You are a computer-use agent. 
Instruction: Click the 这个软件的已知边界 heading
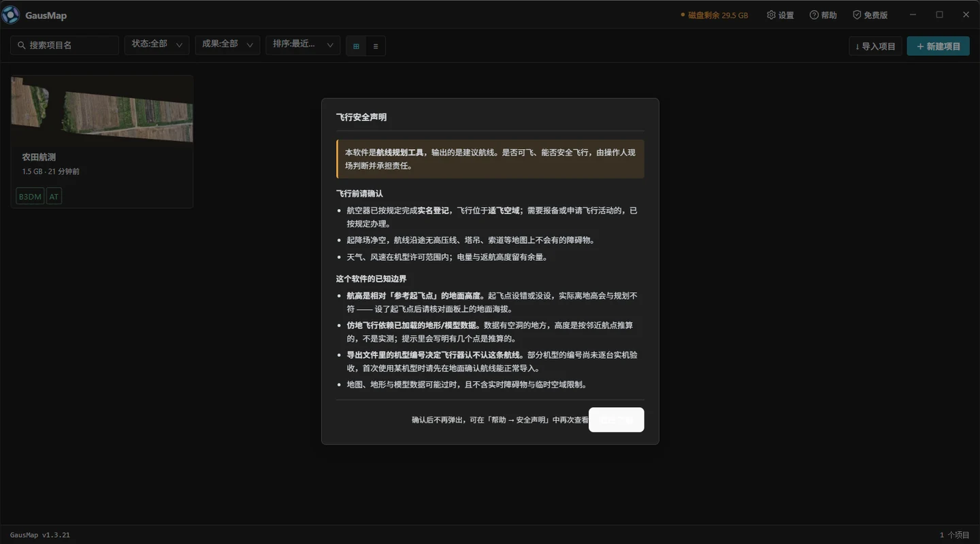[372, 279]
